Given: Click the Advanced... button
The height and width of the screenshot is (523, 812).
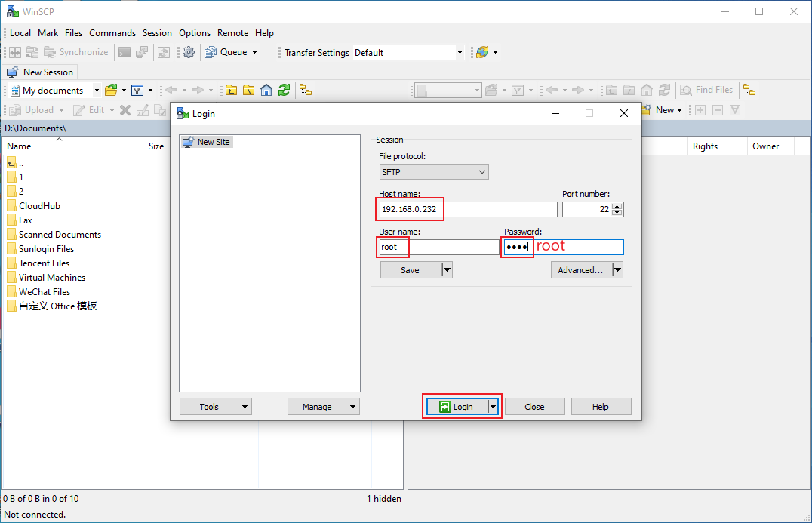Looking at the screenshot, I should tap(580, 269).
